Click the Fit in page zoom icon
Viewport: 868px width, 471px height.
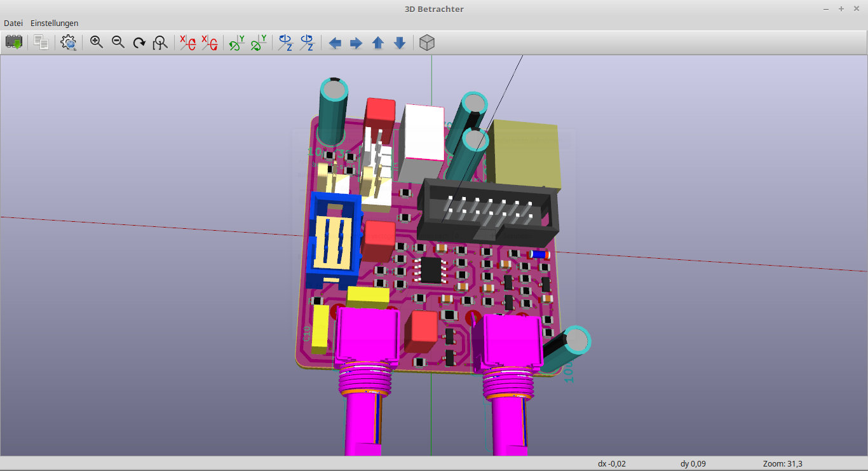pos(161,43)
